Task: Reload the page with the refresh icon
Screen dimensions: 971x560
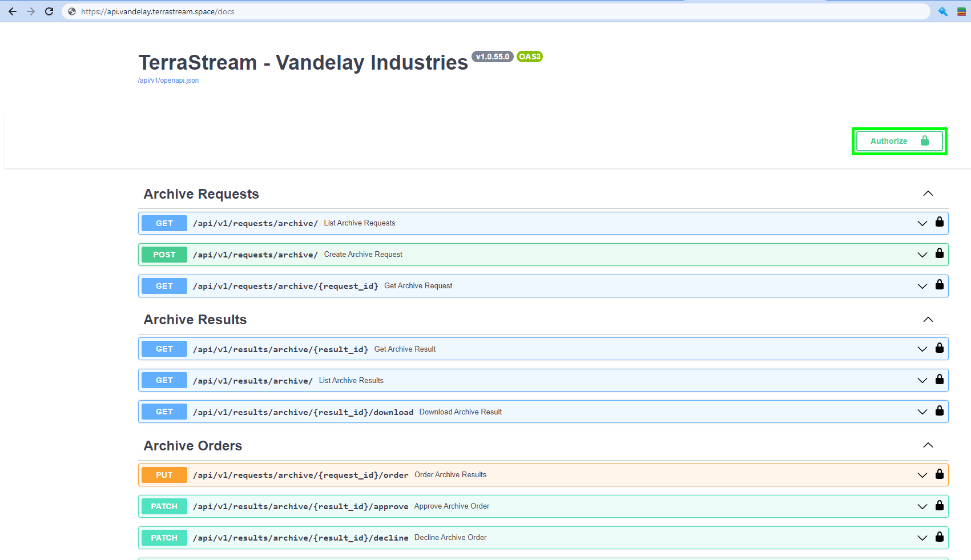Action: coord(49,11)
